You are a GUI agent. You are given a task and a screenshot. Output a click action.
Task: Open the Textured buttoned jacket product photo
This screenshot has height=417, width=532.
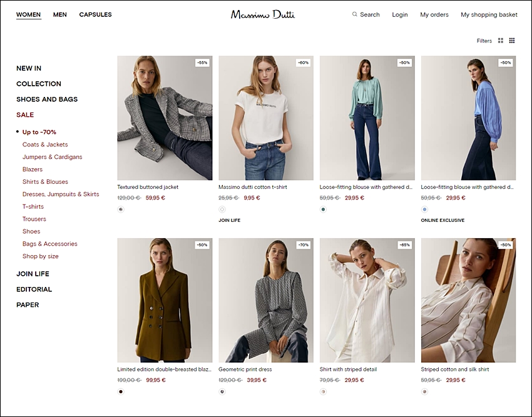pyautogui.click(x=165, y=118)
